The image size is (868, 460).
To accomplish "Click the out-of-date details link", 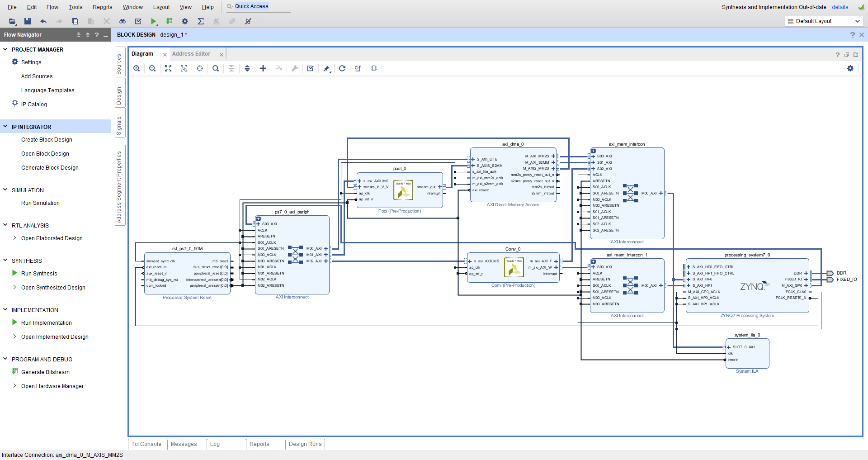I will click(x=840, y=7).
